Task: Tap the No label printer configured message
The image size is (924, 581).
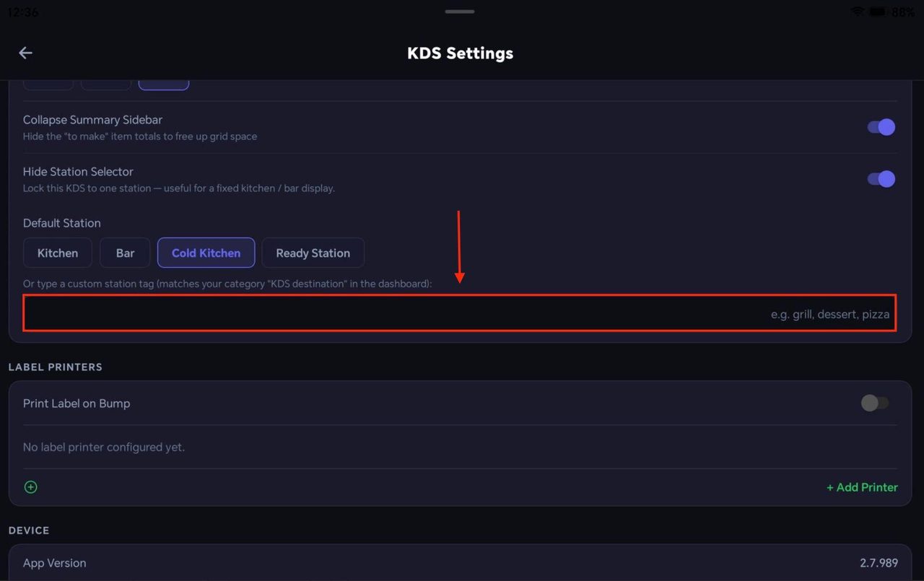Action: tap(104, 447)
